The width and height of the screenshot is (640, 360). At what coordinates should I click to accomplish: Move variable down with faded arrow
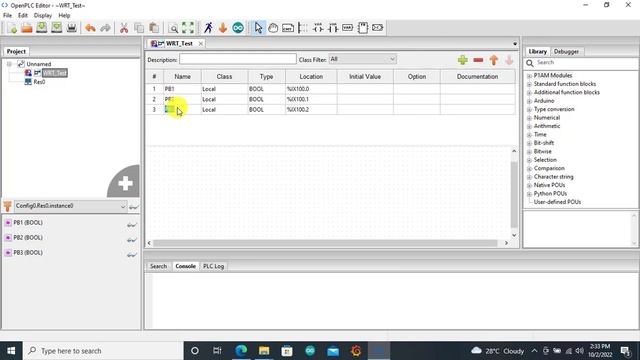point(509,60)
